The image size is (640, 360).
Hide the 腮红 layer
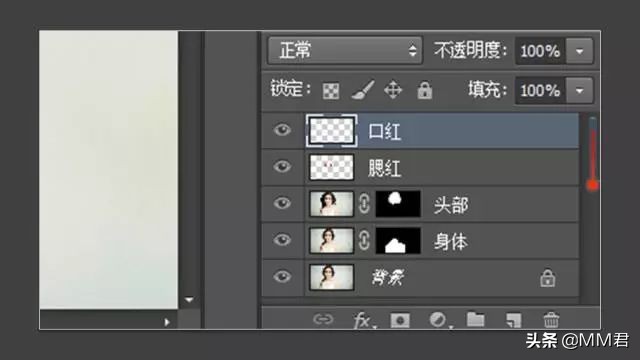(282, 167)
